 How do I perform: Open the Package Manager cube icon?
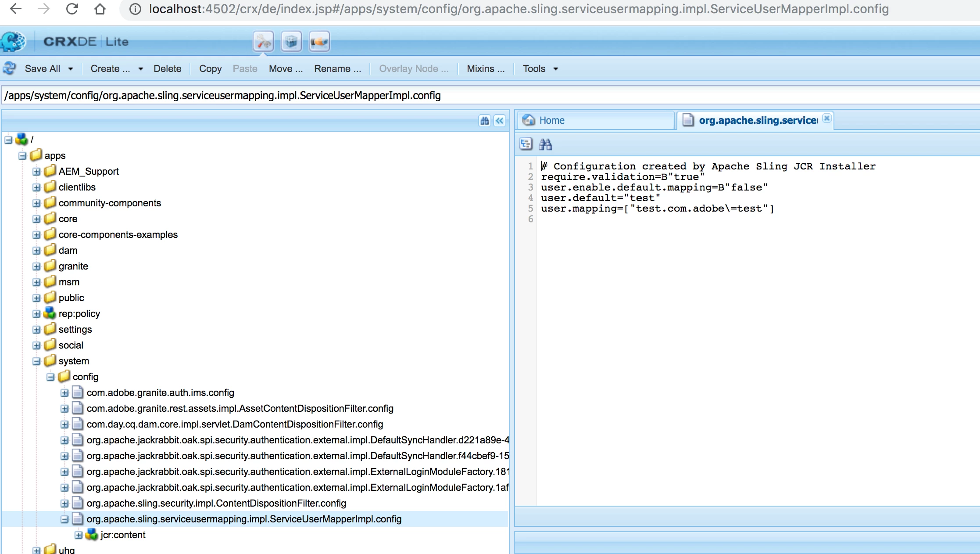291,42
